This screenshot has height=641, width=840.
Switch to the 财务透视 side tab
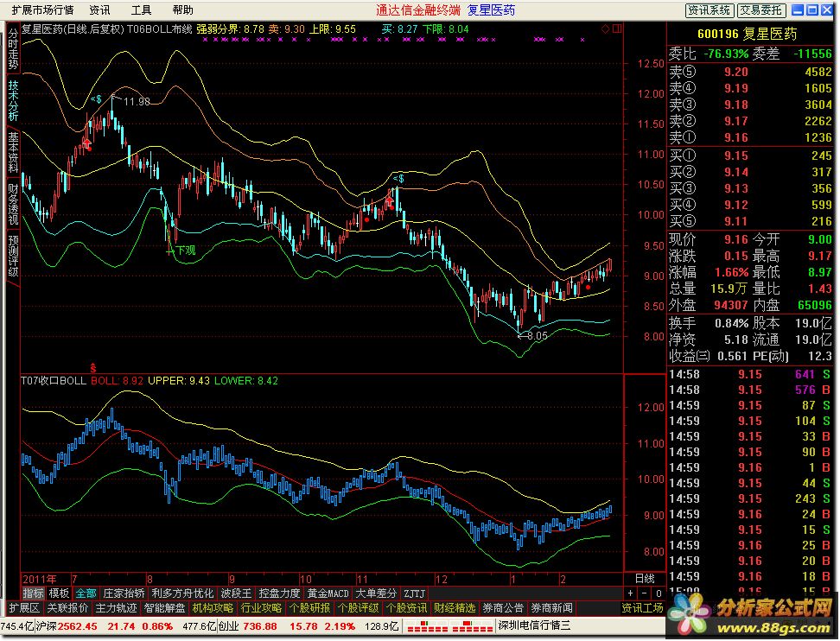(x=13, y=204)
